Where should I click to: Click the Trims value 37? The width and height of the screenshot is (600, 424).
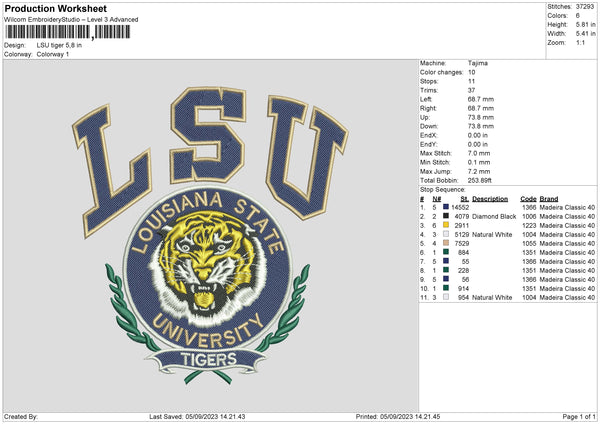[x=471, y=90]
